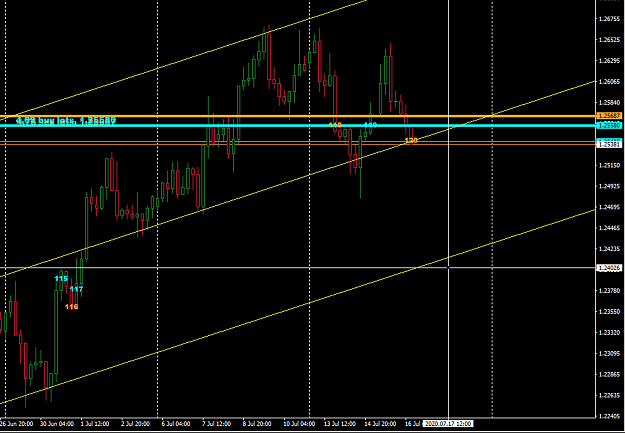Image resolution: width=625 pixels, height=433 pixels.
Task: Click the 2 Jul 20:00 time label
Action: click(138, 423)
